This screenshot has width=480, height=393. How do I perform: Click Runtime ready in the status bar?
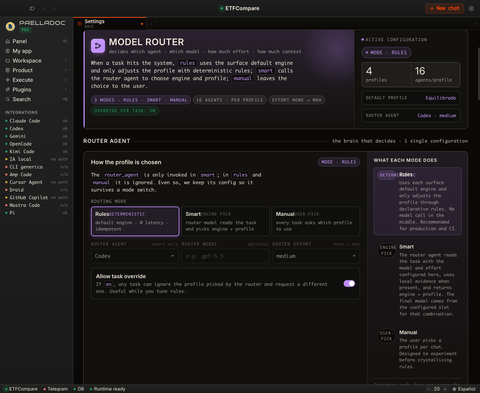pyautogui.click(x=107, y=389)
